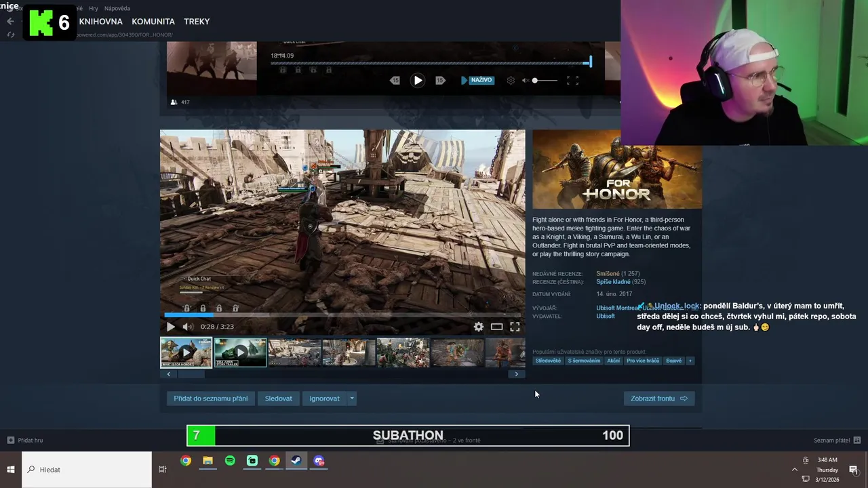Expand tags with the plus button
Viewport: 868px width, 488px height.
pyautogui.click(x=690, y=361)
